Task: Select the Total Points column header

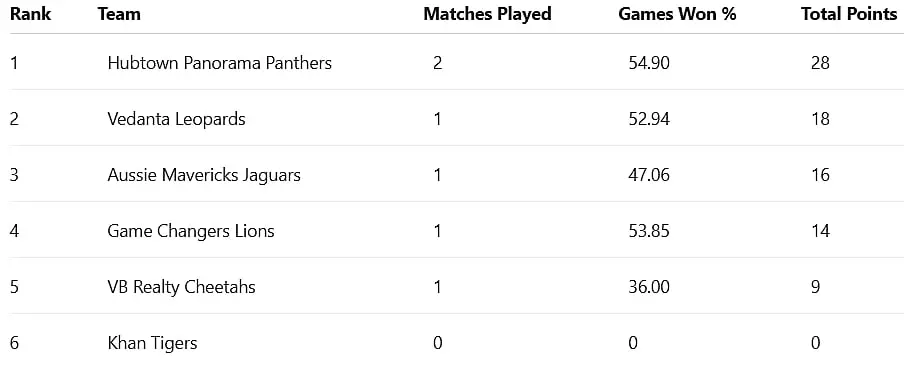Action: [x=849, y=14]
